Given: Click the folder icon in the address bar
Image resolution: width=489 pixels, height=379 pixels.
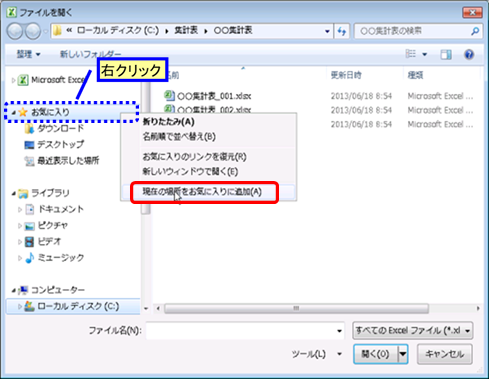Looking at the screenshot, I should pyautogui.click(x=57, y=31).
